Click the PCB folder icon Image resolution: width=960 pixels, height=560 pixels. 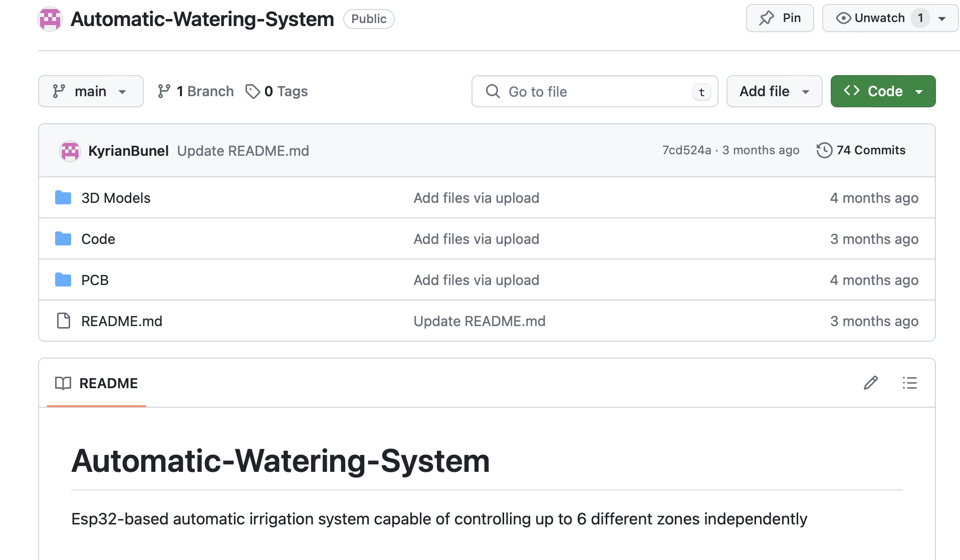click(x=63, y=280)
